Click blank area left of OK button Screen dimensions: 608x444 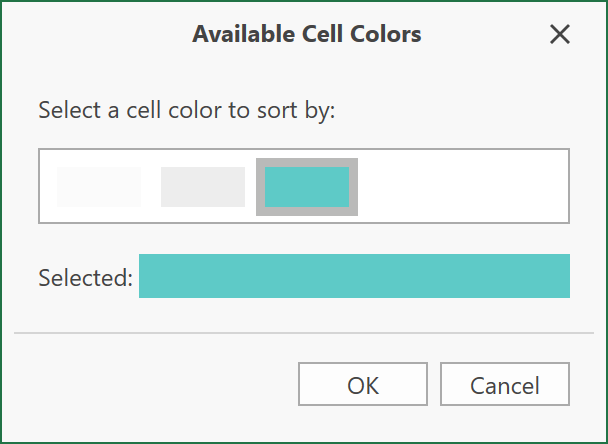[x=150, y=385]
